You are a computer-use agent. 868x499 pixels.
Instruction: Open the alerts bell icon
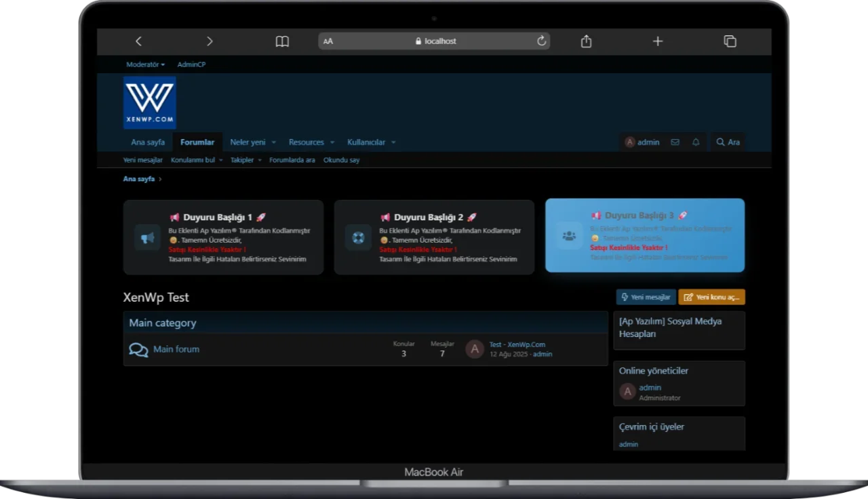tap(695, 142)
